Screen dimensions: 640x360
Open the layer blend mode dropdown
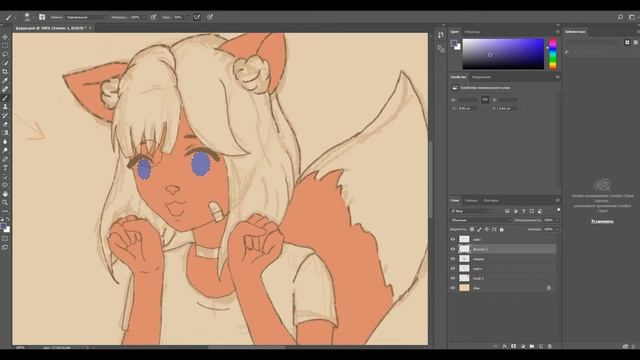[x=481, y=220]
